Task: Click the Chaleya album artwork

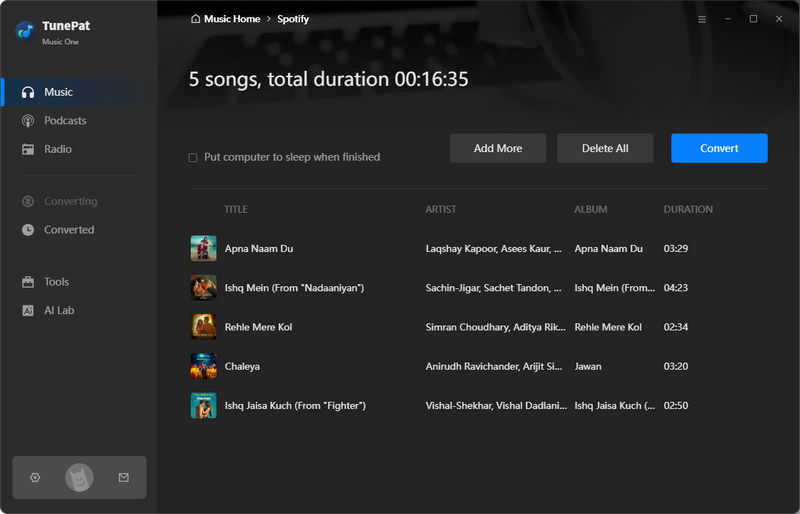Action: coord(203,366)
